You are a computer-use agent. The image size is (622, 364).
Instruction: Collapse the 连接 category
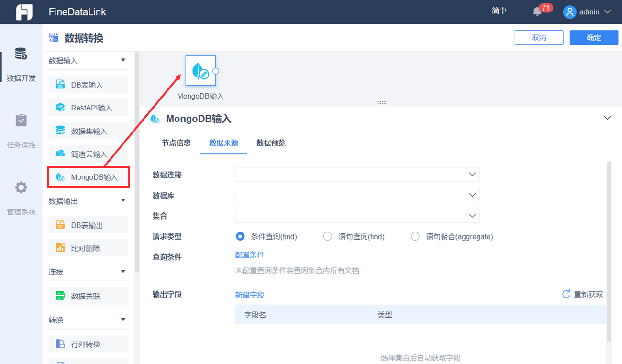(123, 271)
